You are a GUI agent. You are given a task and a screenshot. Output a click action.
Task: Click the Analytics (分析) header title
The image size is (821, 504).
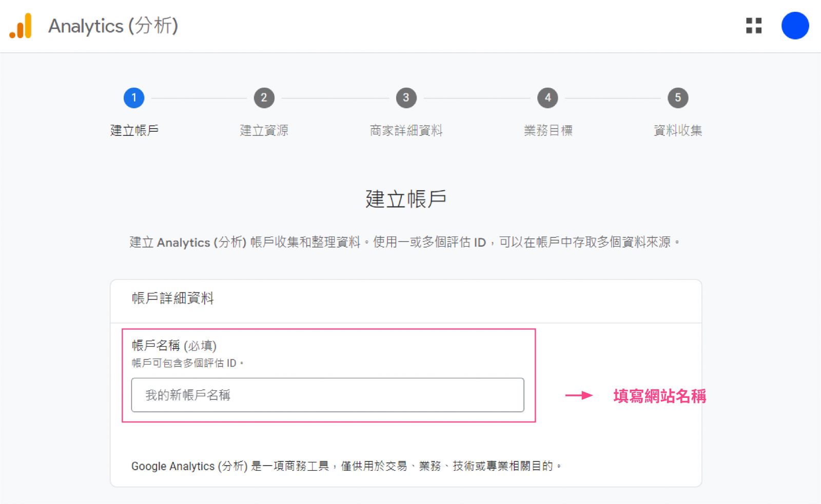tap(113, 26)
